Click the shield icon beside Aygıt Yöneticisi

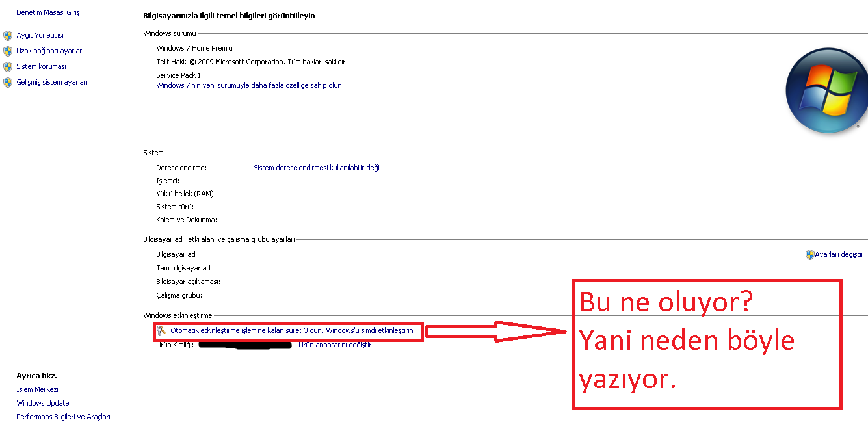(x=8, y=36)
